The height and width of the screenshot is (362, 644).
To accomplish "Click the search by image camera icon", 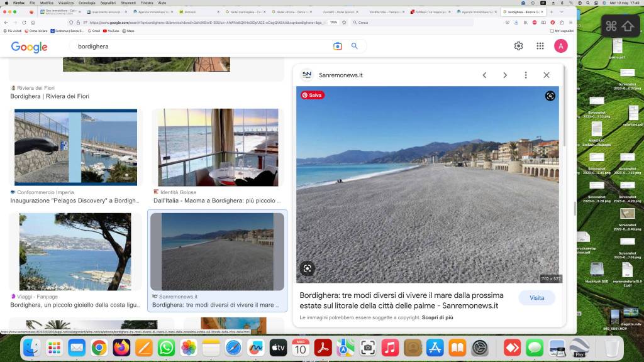I will (338, 46).
